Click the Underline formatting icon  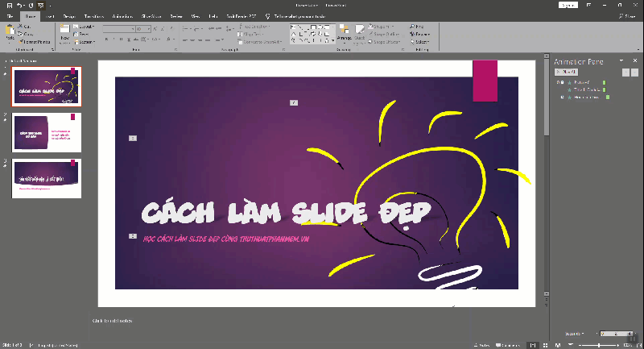pyautogui.click(x=122, y=39)
